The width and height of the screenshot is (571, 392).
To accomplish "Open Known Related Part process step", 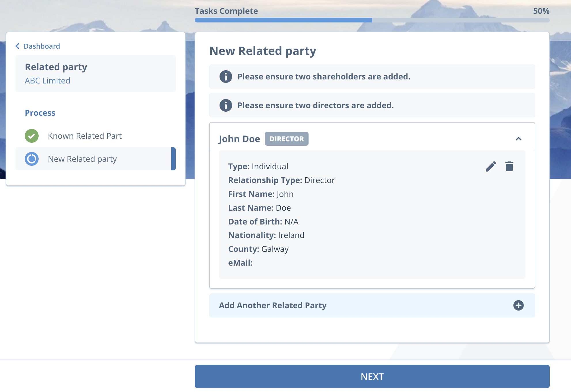I will [x=85, y=136].
